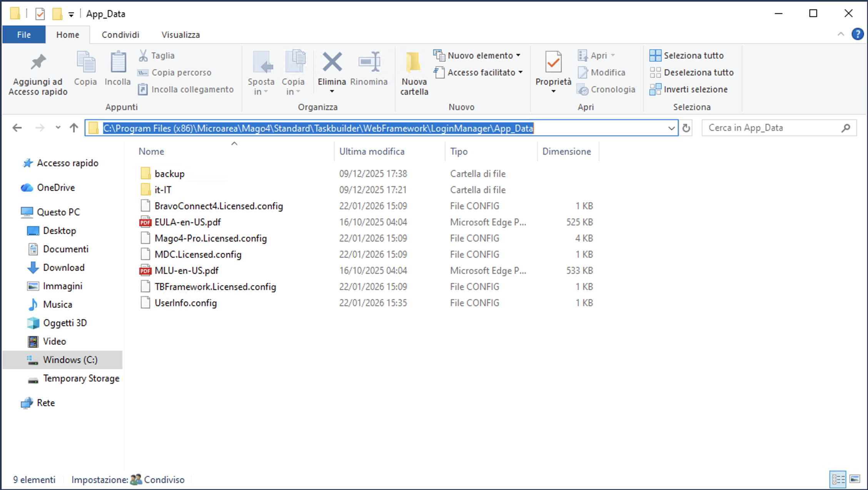Click Inverti selezione

pos(689,89)
